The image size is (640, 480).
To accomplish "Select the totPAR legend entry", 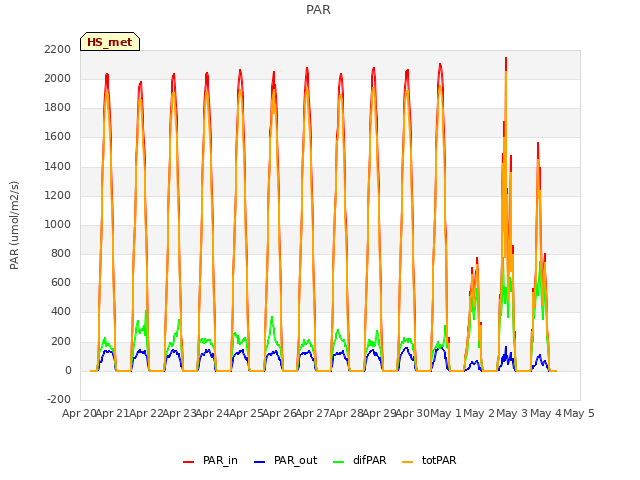I will [x=429, y=460].
